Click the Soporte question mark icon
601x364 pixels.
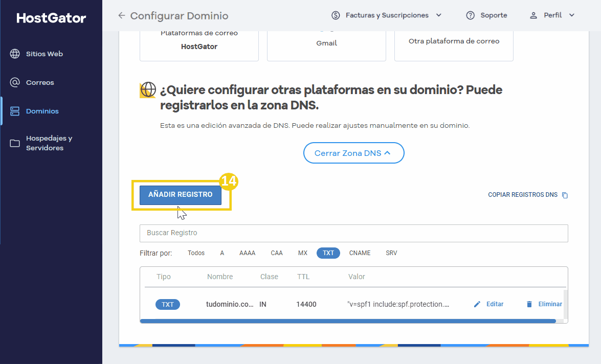[470, 15]
